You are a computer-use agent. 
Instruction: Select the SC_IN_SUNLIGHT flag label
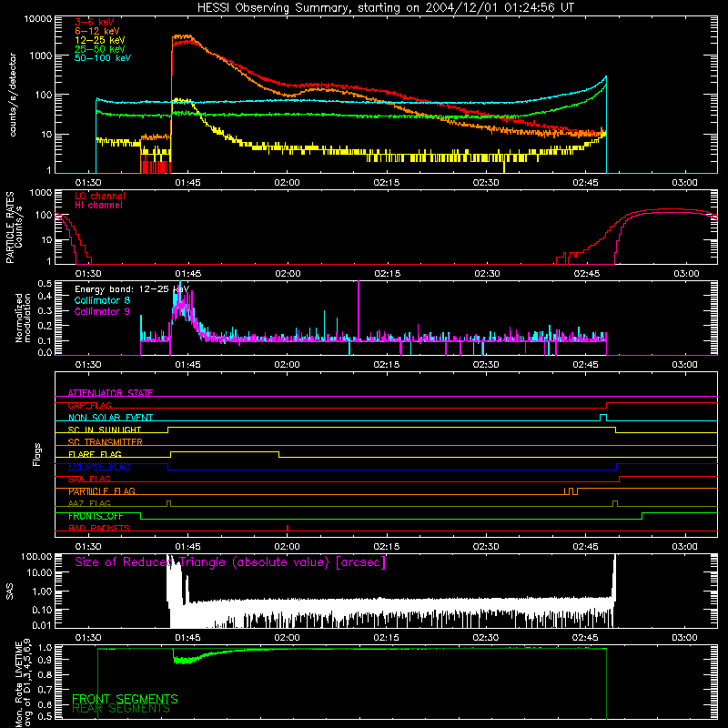click(x=104, y=430)
